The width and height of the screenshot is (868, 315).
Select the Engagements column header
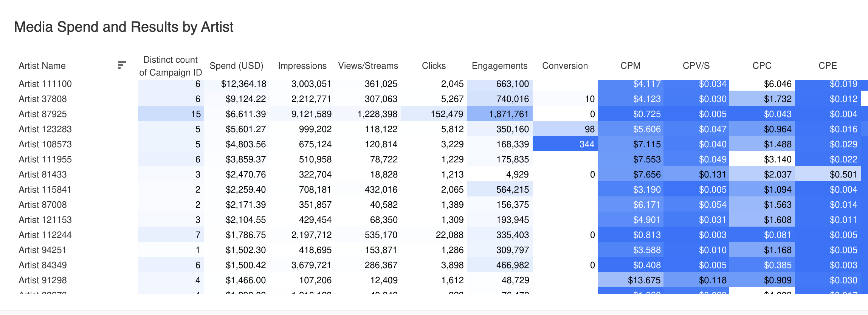[499, 66]
